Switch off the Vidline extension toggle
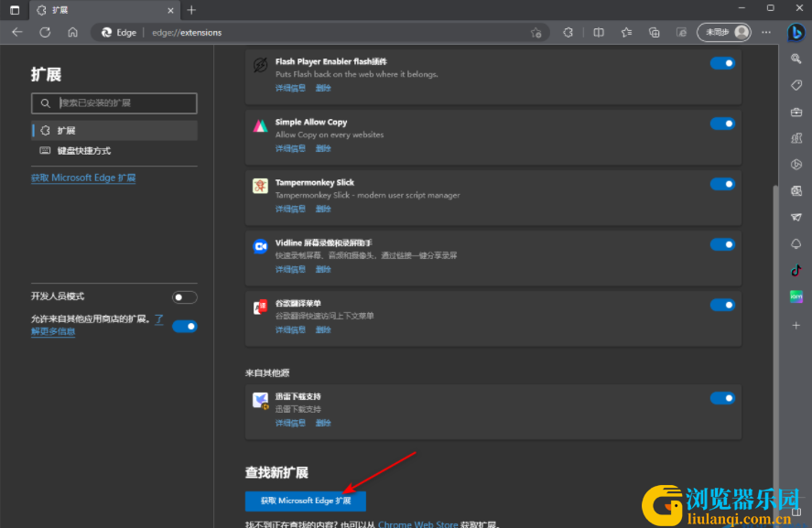 pos(722,244)
